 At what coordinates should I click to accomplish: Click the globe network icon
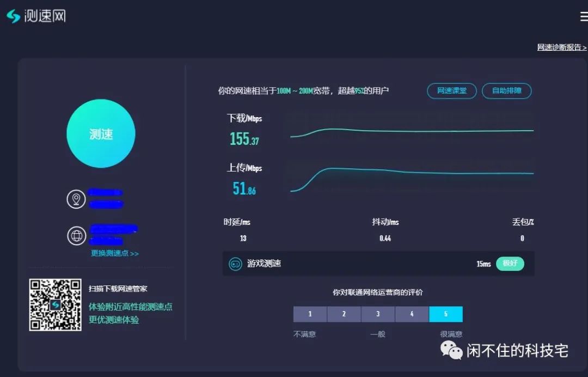(76, 236)
